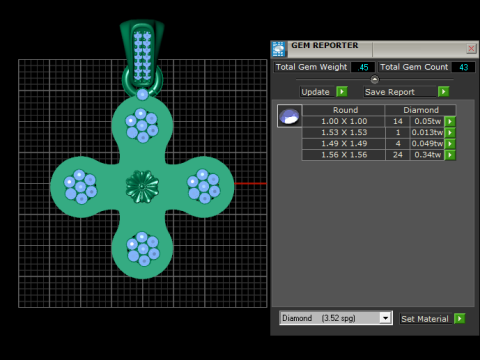Click the Diamond column header
The image size is (480, 360).
(x=421, y=110)
